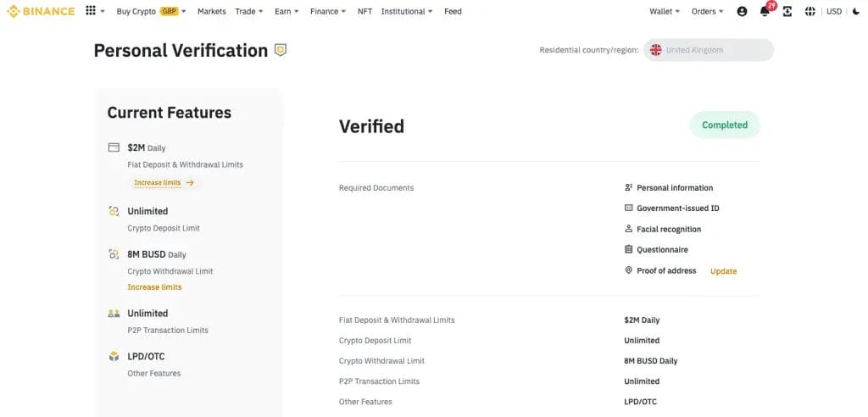Click the verification shield badge icon
Image resolution: width=868 pixels, height=417 pixels.
point(281,50)
